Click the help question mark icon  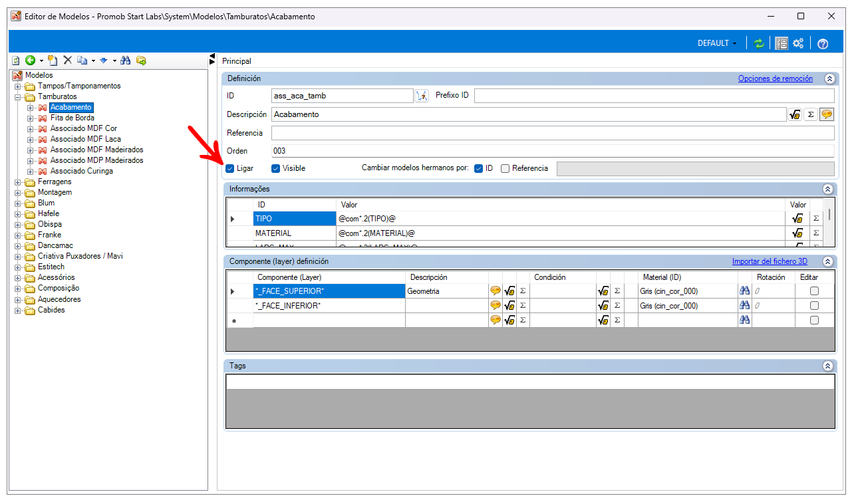coord(823,44)
